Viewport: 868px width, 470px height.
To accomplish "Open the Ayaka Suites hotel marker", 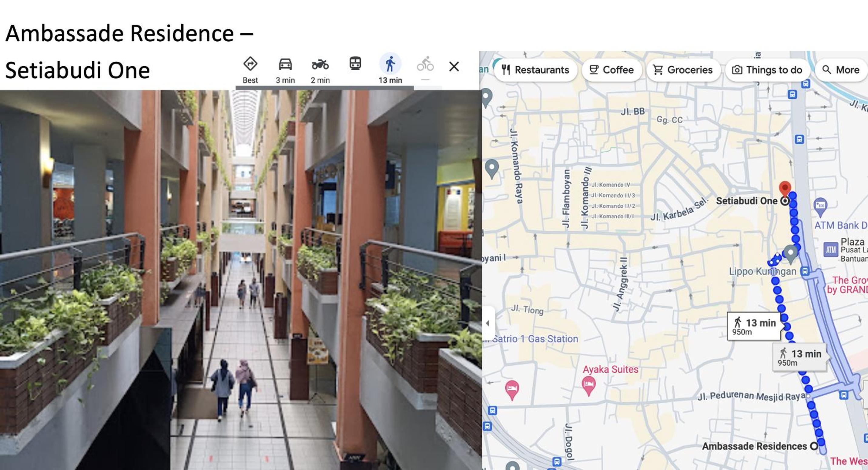I will [x=589, y=385].
